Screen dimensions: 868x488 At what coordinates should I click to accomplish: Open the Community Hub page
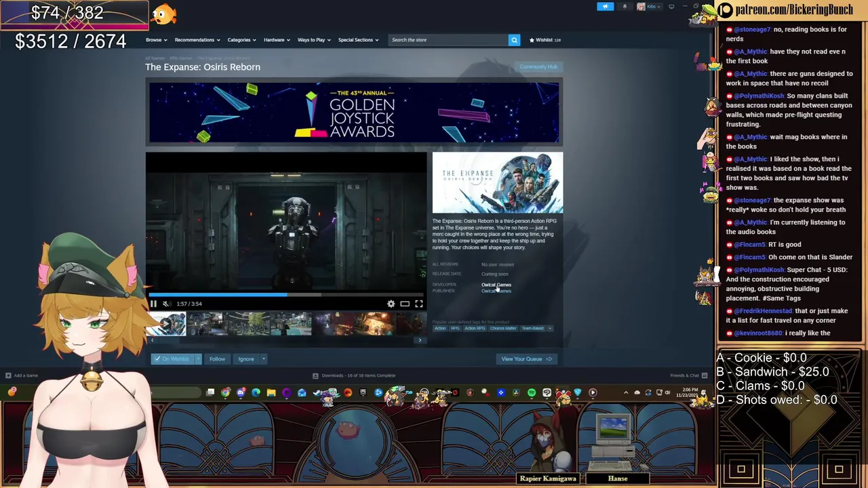[538, 66]
